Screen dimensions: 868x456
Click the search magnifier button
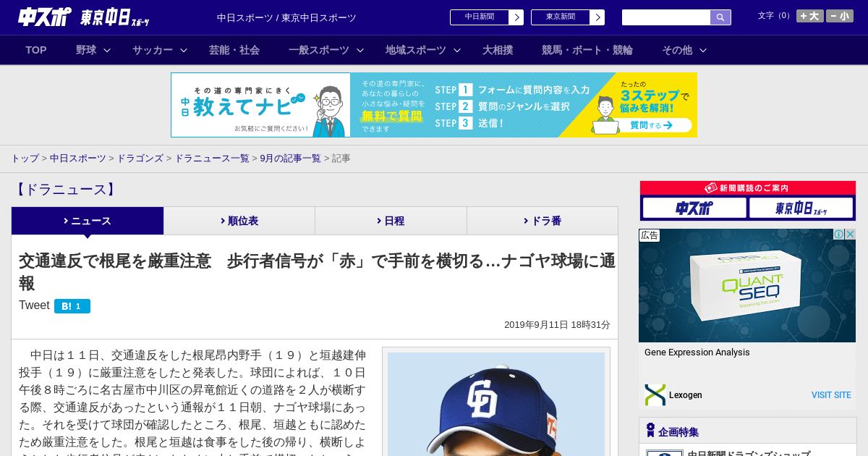tap(720, 17)
